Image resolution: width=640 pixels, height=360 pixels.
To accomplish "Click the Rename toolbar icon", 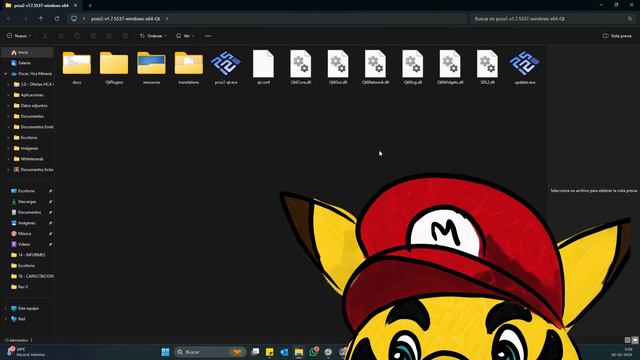I will coord(93,36).
